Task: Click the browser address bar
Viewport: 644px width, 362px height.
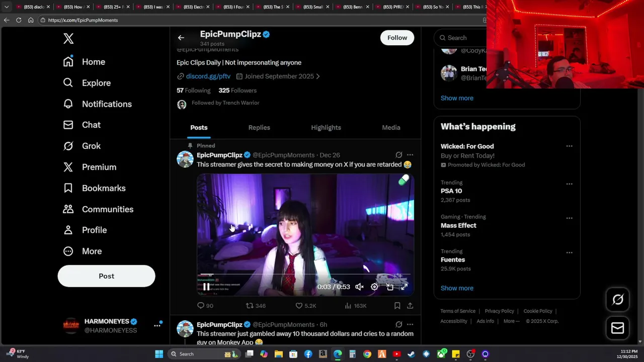Action: 262,20
